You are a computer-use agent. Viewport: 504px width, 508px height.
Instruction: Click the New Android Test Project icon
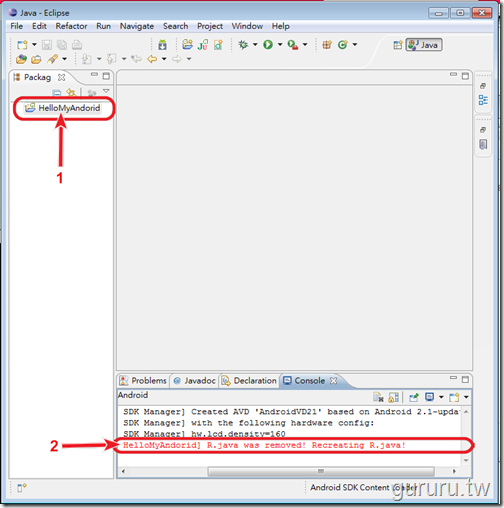click(x=203, y=45)
